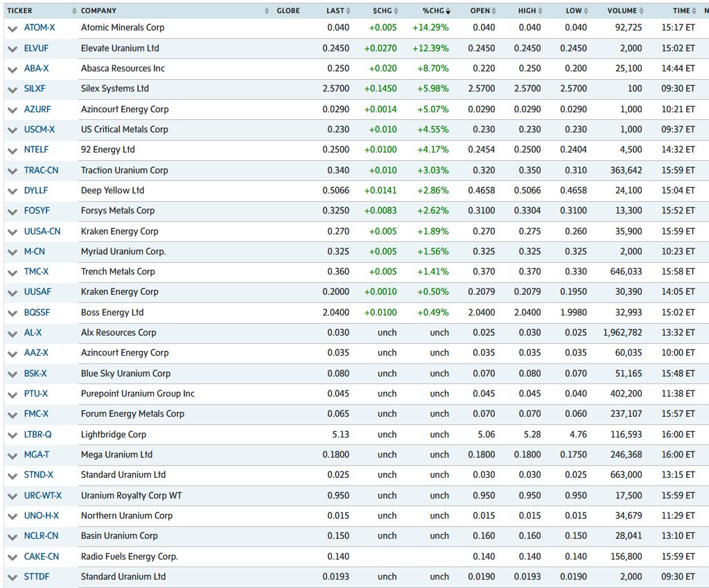This screenshot has width=709, height=588.
Task: Select the 1,962,782 volume value
Action: (x=622, y=333)
